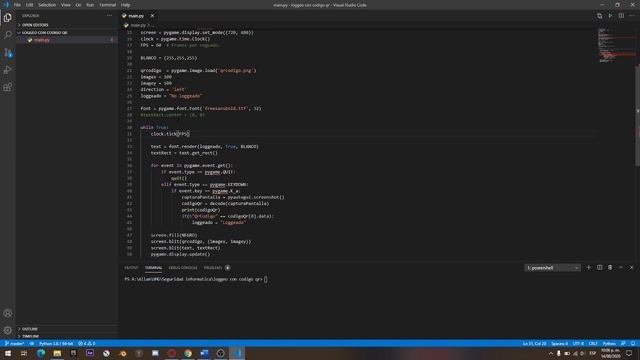Open the Extensions view
This screenshot has width=640, height=360.
point(8,87)
